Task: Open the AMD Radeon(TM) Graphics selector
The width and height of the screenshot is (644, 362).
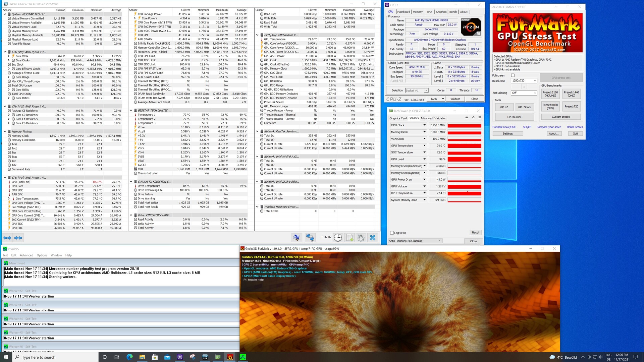Action: pyautogui.click(x=415, y=241)
